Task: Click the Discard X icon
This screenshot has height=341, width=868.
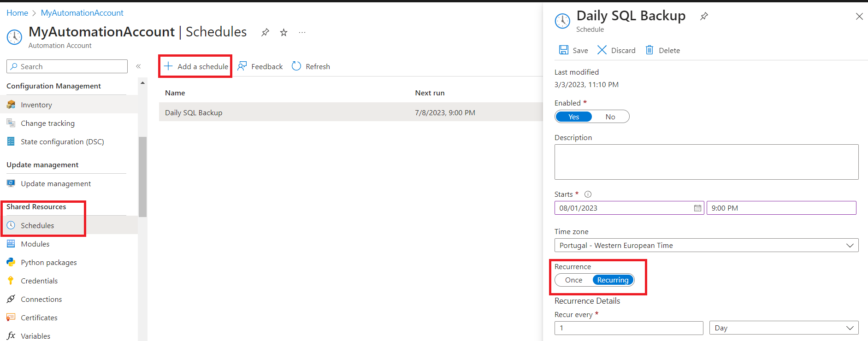Action: (x=602, y=50)
